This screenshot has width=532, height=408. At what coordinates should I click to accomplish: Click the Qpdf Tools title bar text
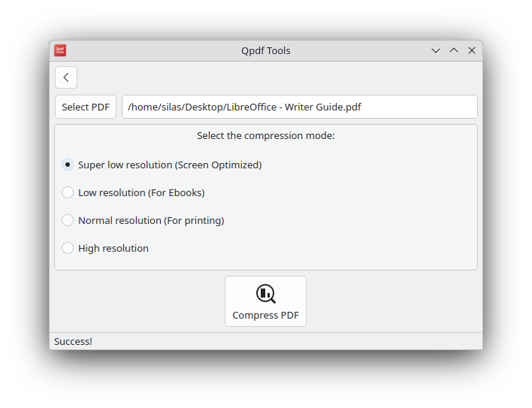click(x=265, y=50)
